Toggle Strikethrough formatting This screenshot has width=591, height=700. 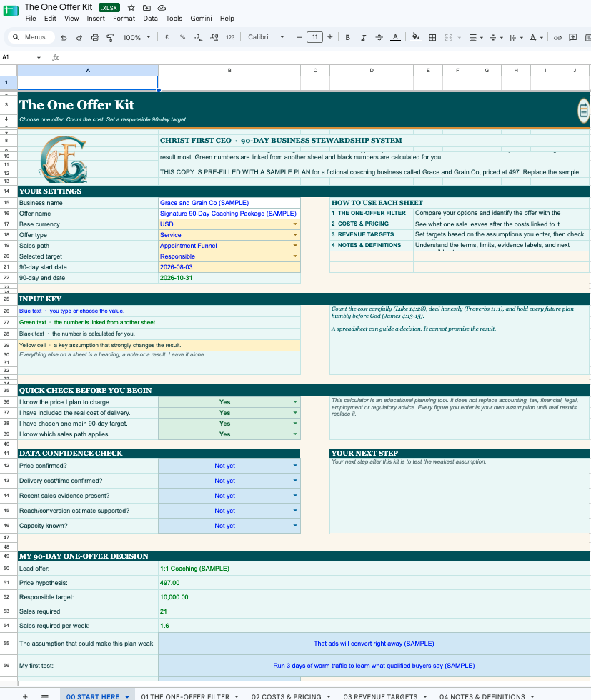[379, 37]
